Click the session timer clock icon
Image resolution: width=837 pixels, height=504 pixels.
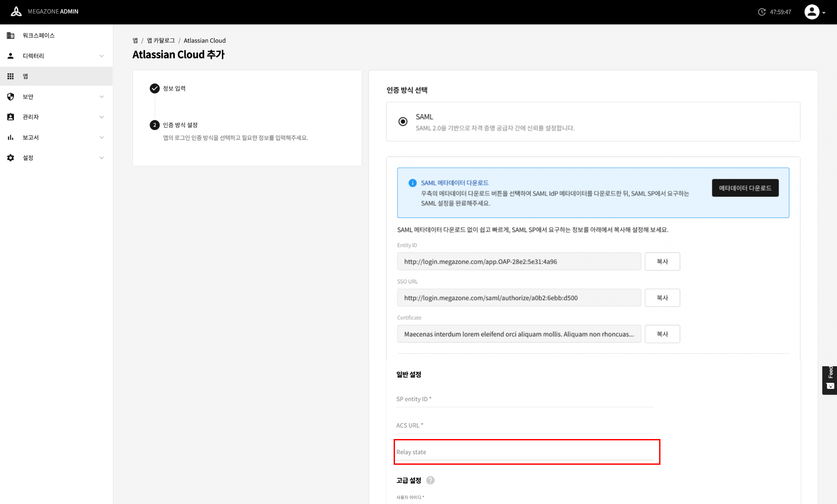coord(762,12)
